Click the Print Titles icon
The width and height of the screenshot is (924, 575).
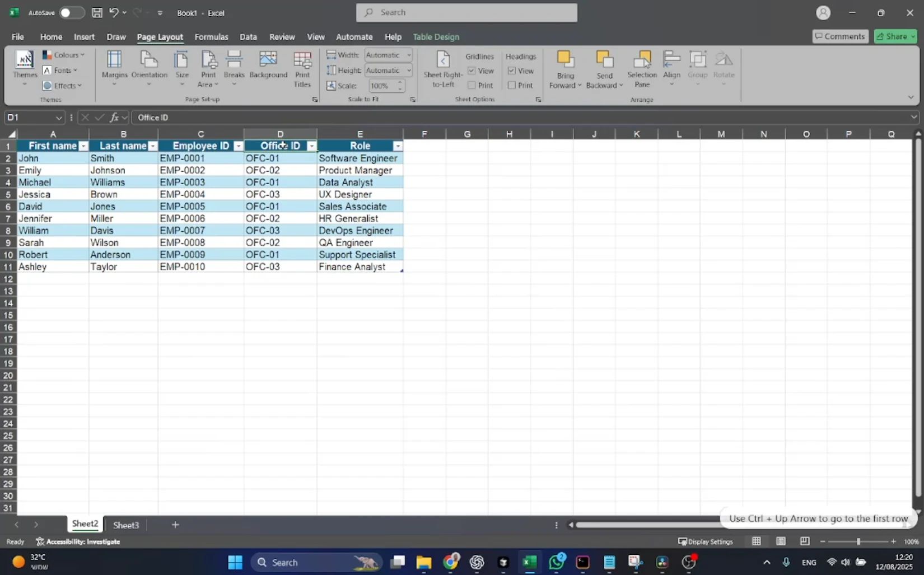pos(302,69)
